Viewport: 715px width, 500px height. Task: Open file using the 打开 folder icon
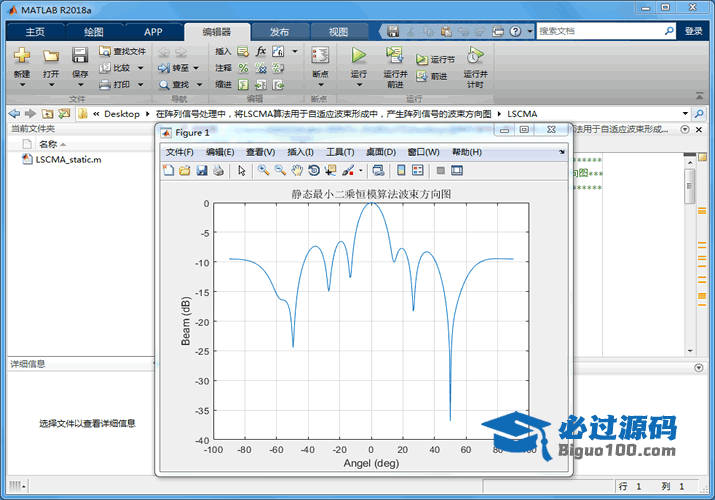click(x=51, y=56)
